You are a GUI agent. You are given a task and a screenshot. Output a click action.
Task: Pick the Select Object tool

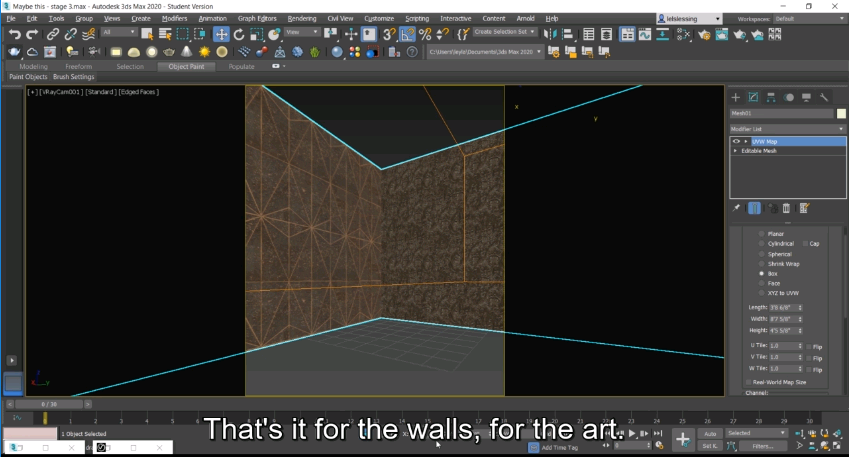[147, 35]
